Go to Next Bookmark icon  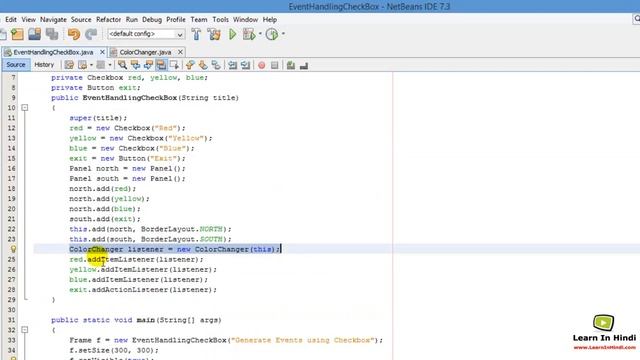pos(203,65)
